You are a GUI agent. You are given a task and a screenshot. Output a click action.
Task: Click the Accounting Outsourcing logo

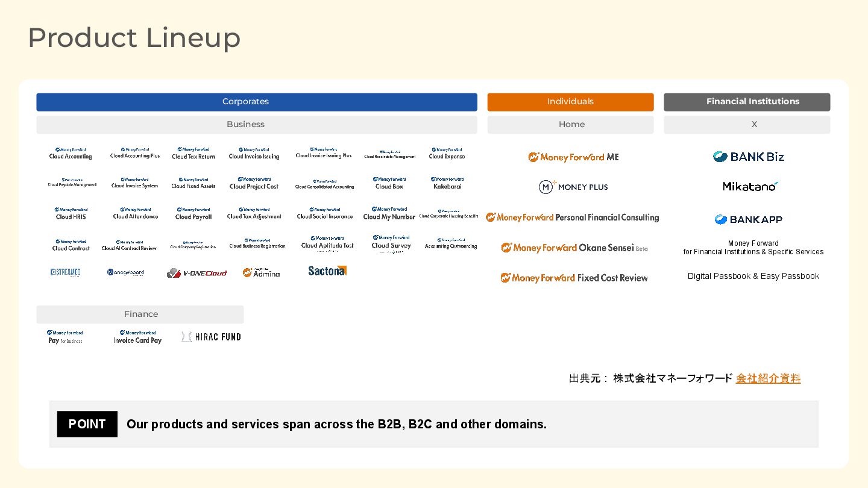pyautogui.click(x=451, y=244)
